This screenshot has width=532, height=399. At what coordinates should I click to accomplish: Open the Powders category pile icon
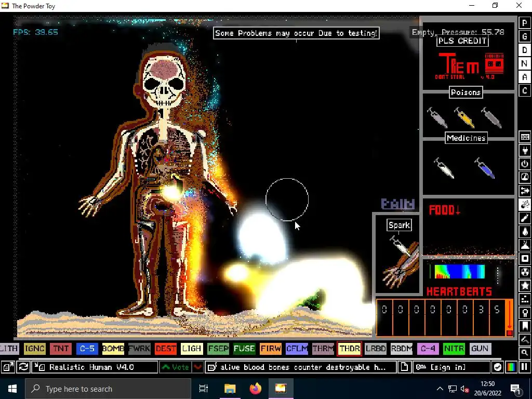[x=525, y=245]
